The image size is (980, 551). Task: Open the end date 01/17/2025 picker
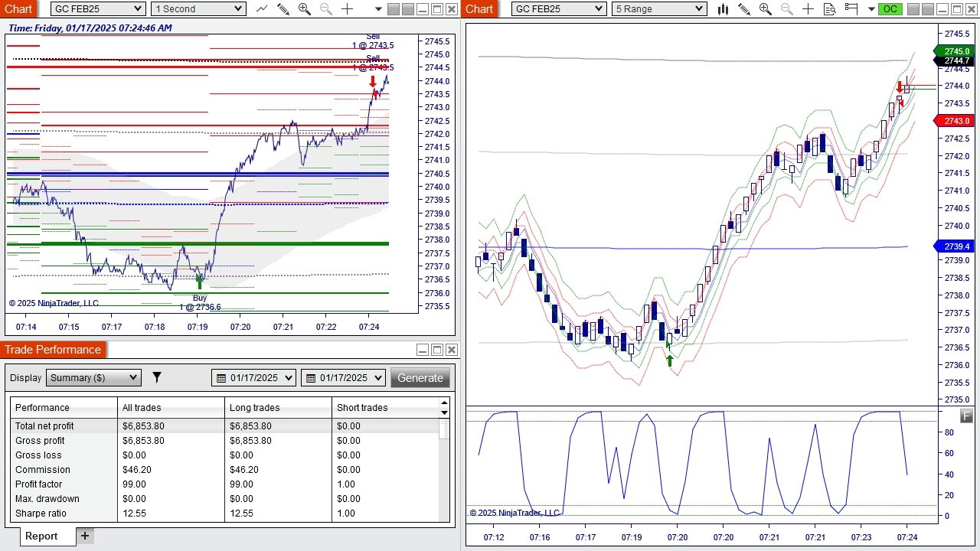pos(343,377)
